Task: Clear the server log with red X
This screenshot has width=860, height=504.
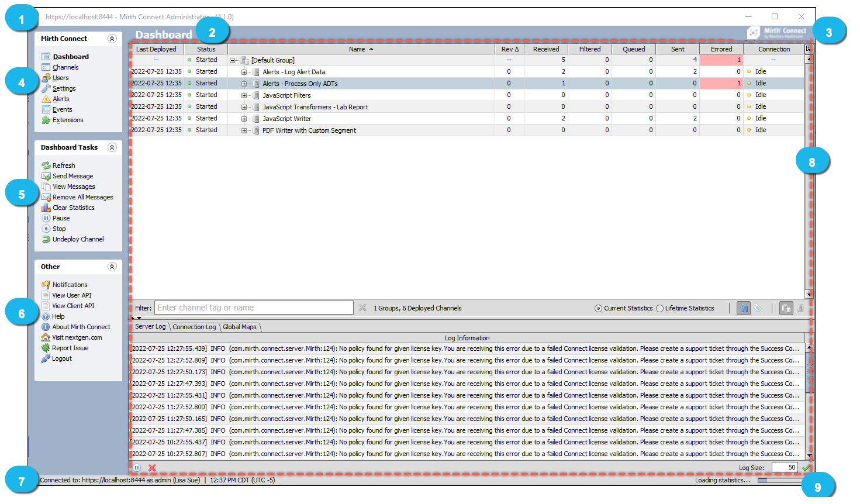Action: 152,468
